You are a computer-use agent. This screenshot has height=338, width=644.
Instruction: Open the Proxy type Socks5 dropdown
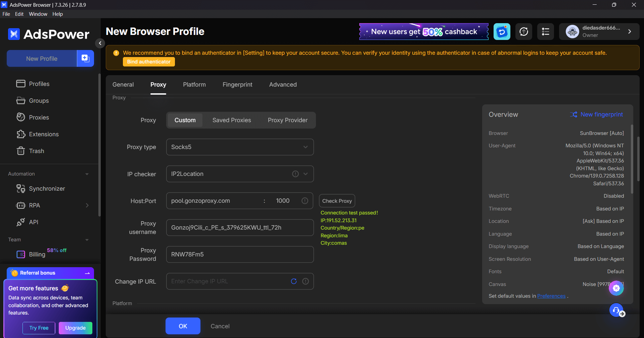tap(240, 147)
